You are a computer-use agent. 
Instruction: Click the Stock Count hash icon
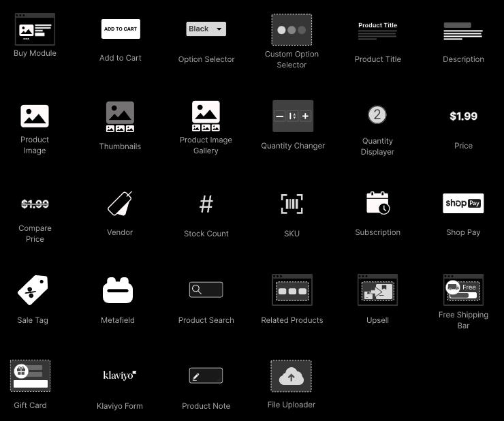coord(206,204)
